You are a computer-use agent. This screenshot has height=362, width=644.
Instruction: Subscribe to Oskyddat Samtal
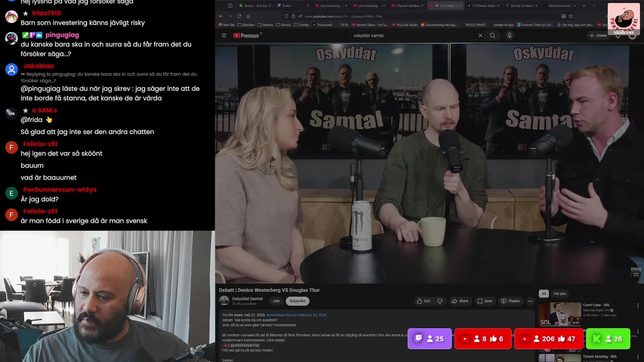297,301
